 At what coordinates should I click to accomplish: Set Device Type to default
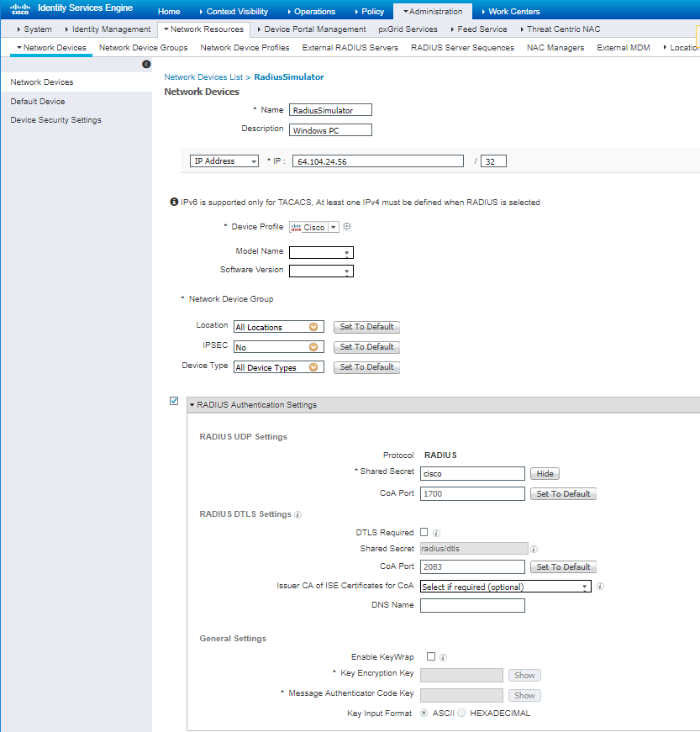[x=366, y=367]
